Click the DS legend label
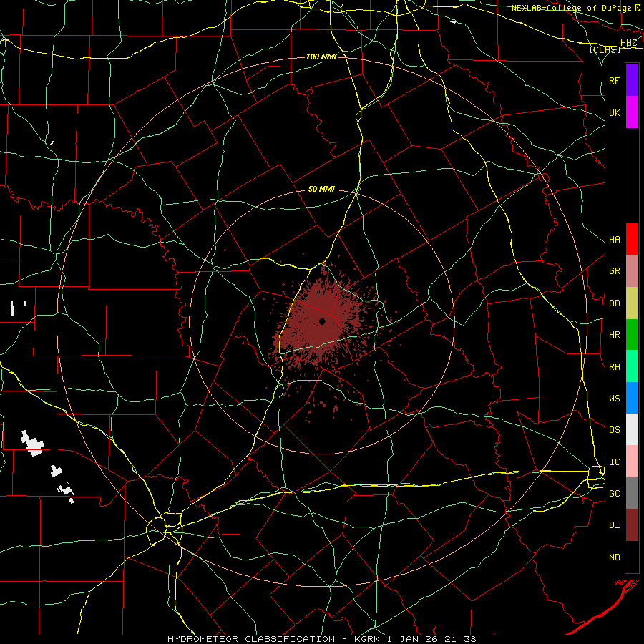Screen dimensions: 644x644 point(615,430)
